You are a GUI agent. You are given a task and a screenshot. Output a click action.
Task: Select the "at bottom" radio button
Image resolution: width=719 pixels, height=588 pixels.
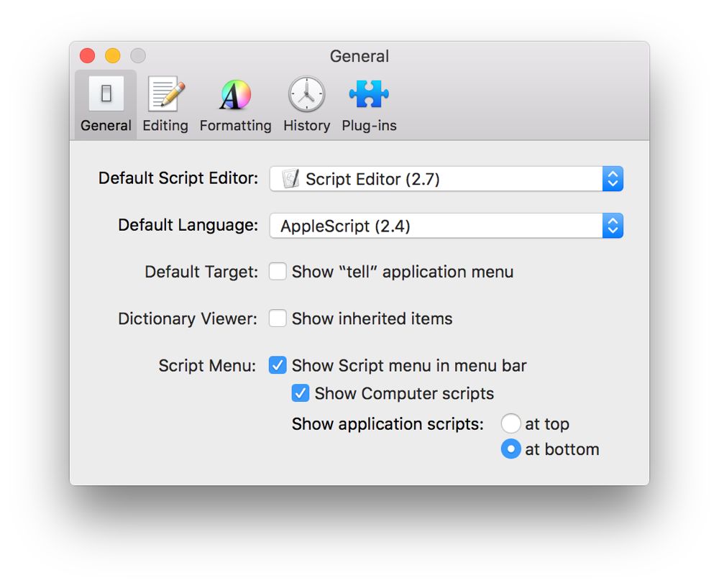tap(510, 449)
